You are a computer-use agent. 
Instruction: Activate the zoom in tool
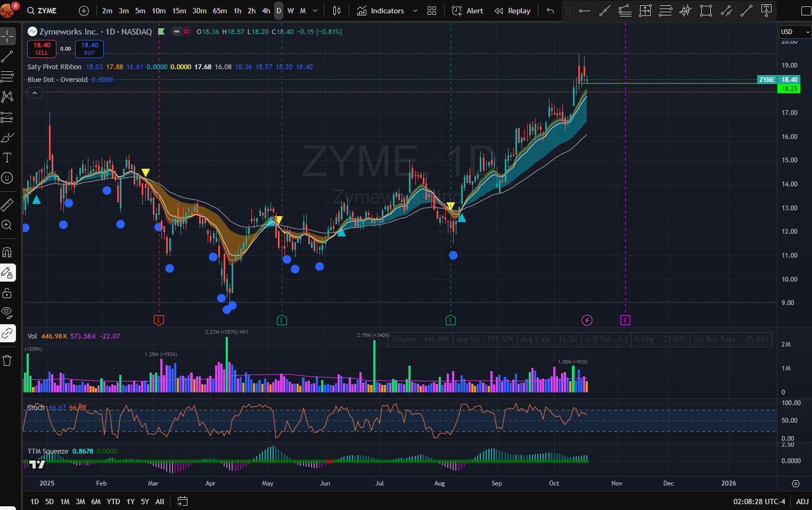tap(7, 225)
